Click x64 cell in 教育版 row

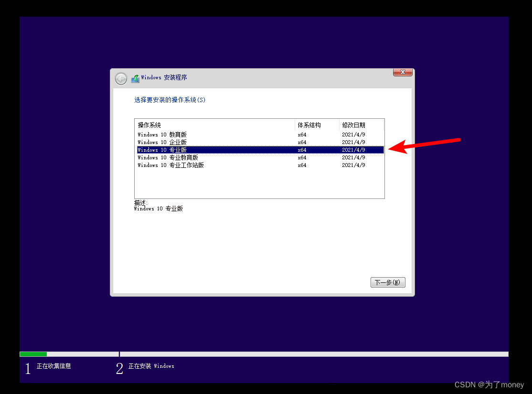coord(302,135)
